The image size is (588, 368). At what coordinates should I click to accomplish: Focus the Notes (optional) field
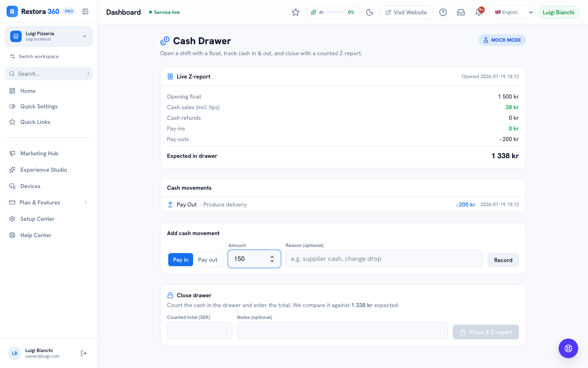(x=342, y=331)
